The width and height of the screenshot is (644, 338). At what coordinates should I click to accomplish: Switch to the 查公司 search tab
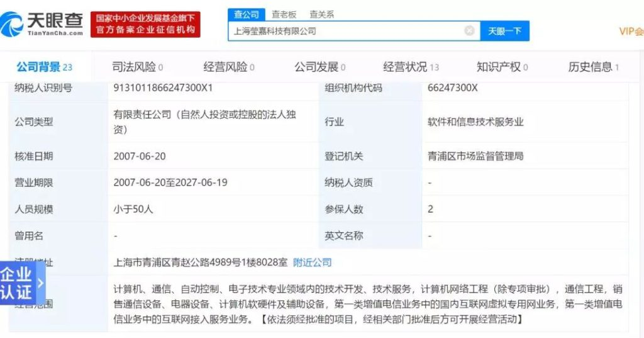[247, 14]
